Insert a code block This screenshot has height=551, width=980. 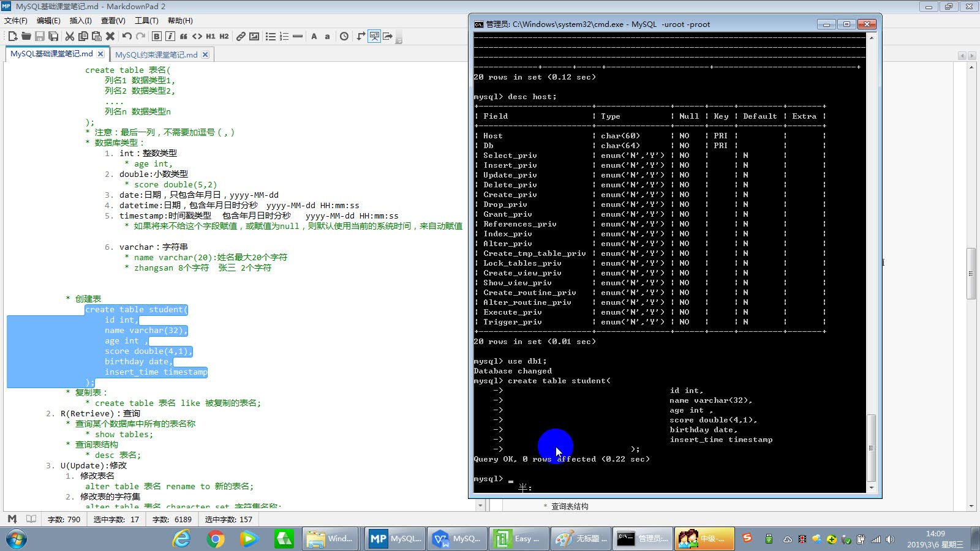(197, 36)
